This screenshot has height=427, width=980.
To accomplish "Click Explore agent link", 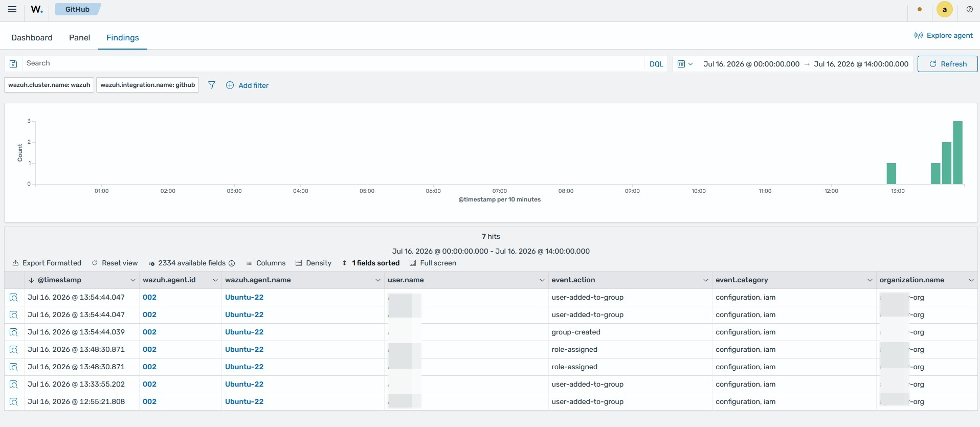I will point(944,35).
